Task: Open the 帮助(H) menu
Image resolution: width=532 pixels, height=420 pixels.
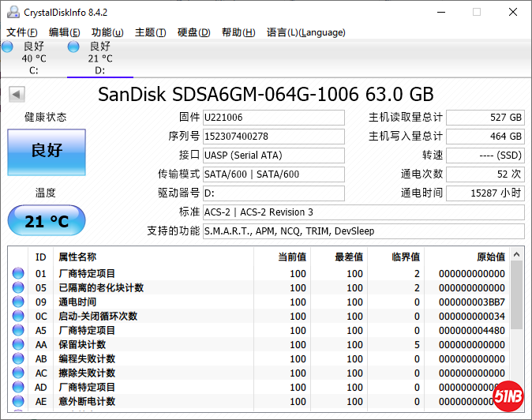Action: 238,32
